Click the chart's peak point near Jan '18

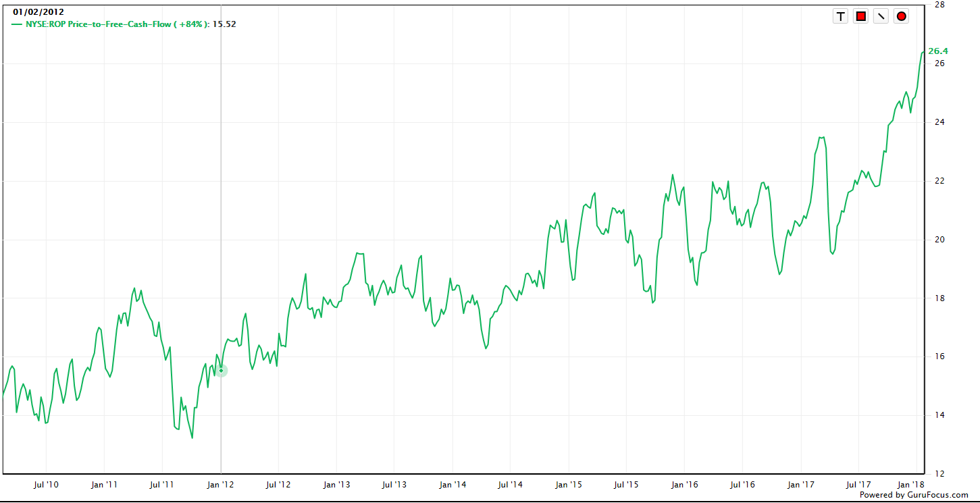tap(924, 53)
